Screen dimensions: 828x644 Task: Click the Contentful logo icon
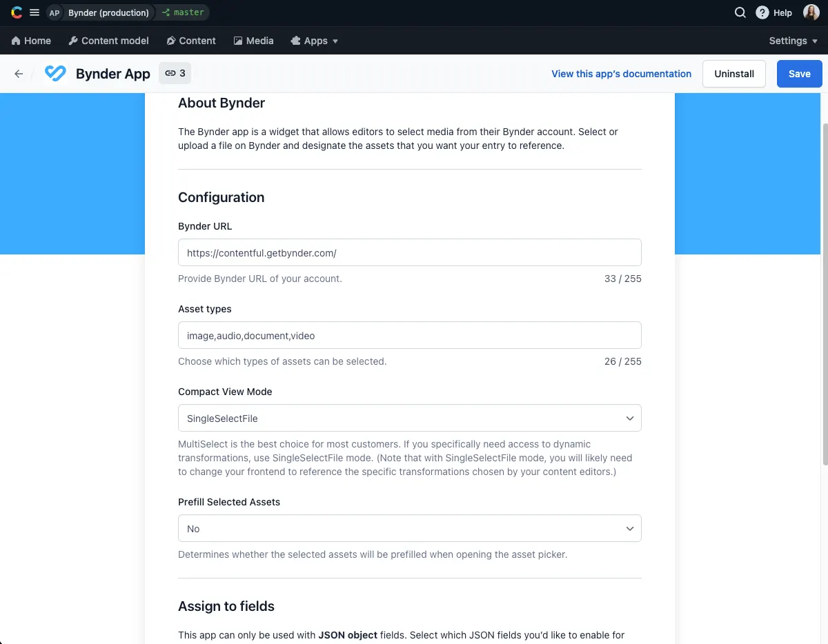[17, 12]
